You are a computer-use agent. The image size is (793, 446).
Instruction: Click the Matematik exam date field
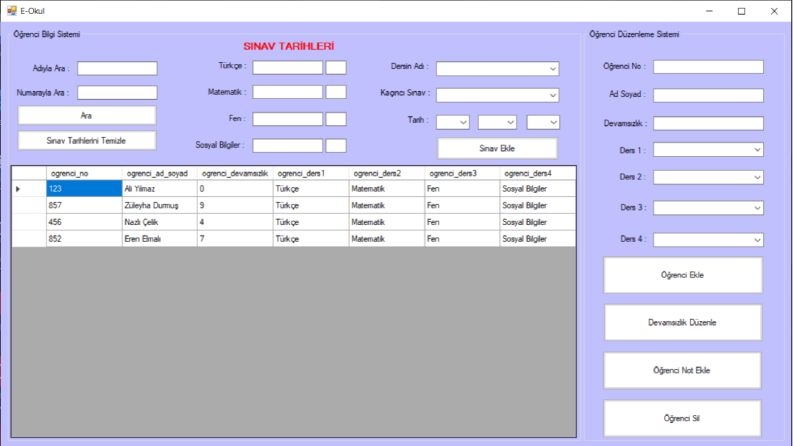[287, 92]
